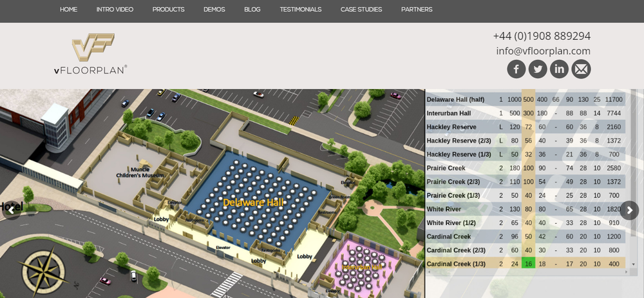Open the HOME menu item
The width and height of the screenshot is (644, 298).
click(69, 10)
